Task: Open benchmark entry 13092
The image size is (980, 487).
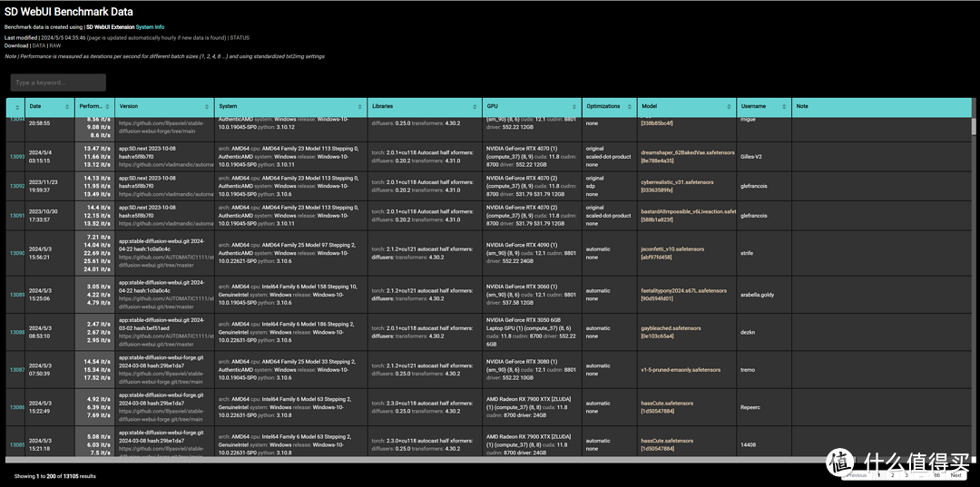Action: (17, 186)
